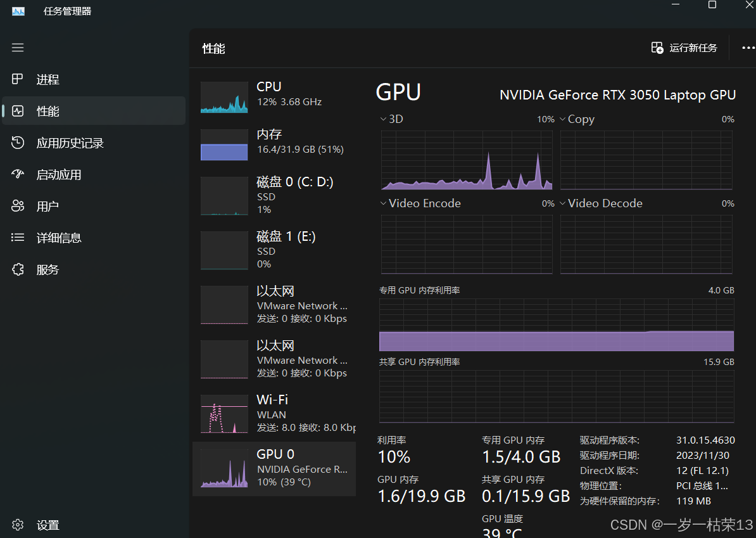Select the 性能 navigation item
Viewport: 756px width, 538px height.
[94, 111]
